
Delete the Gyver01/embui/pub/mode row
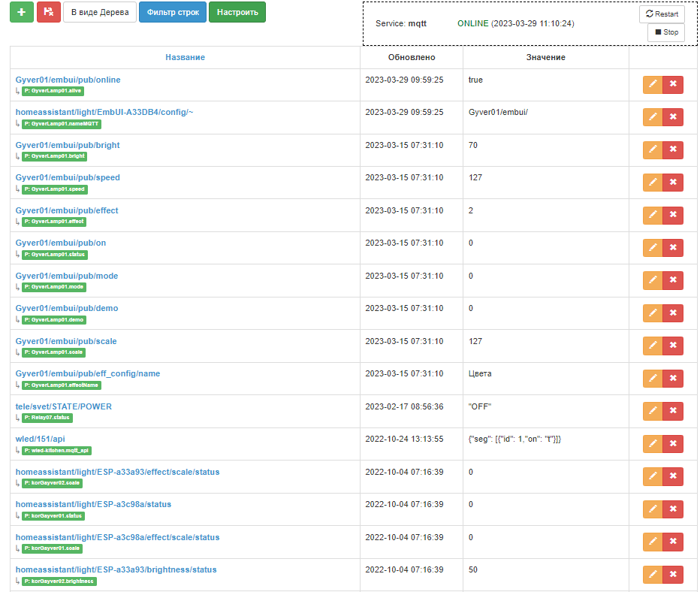[x=673, y=280]
